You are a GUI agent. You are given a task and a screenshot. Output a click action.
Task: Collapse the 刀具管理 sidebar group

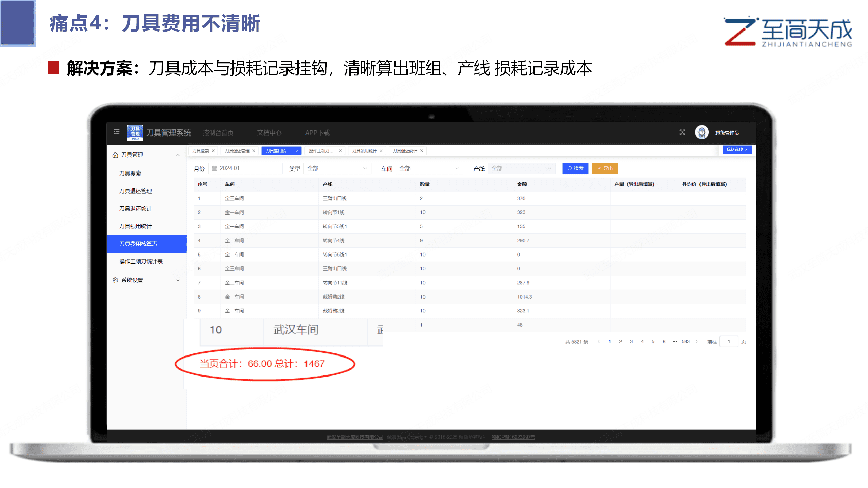[x=178, y=155]
